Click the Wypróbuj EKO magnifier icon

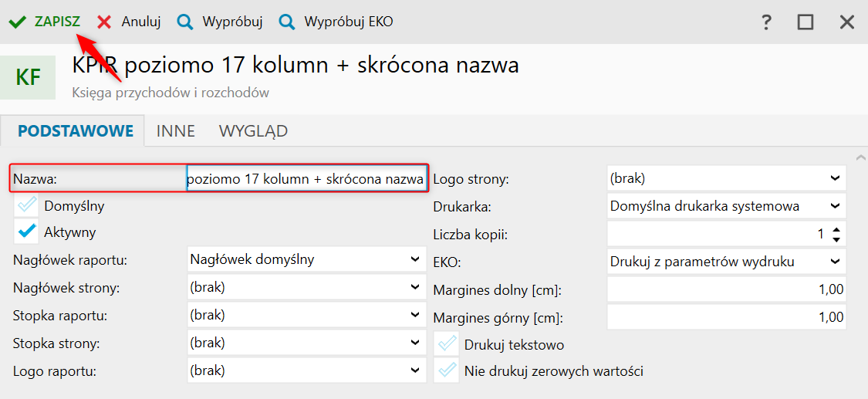(x=287, y=22)
